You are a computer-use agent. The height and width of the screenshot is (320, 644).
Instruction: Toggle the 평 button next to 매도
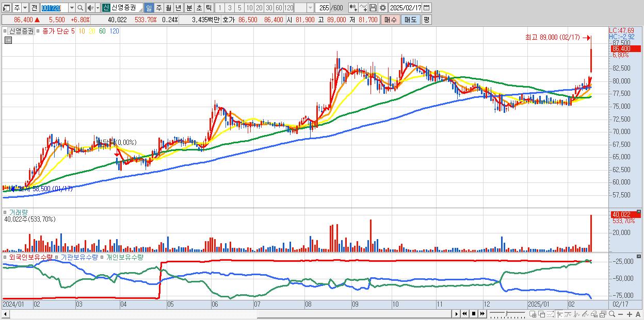coord(426,20)
